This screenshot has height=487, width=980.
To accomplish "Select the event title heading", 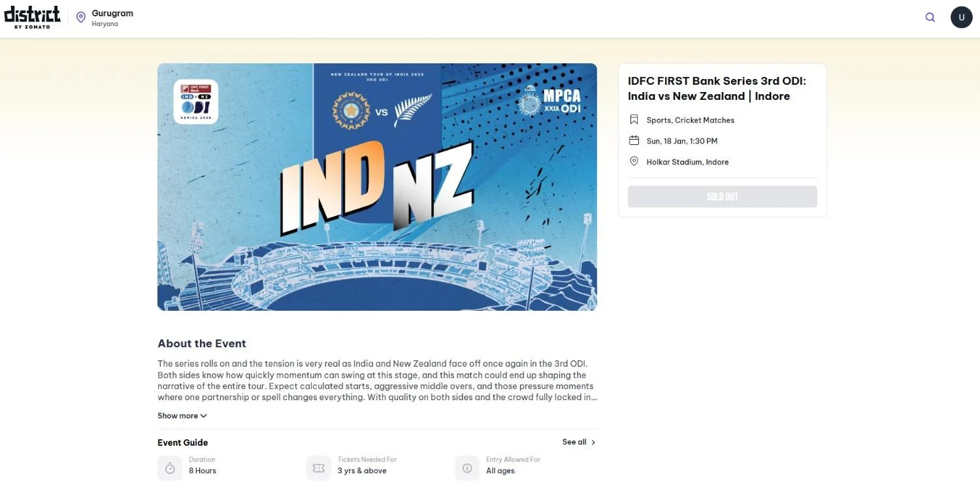I will coord(717,87).
